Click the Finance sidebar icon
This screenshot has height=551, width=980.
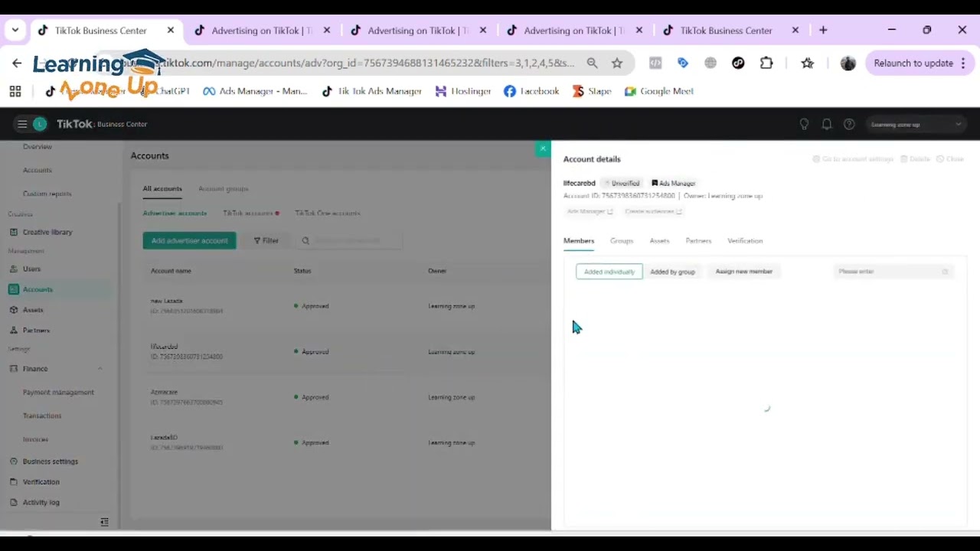14,369
